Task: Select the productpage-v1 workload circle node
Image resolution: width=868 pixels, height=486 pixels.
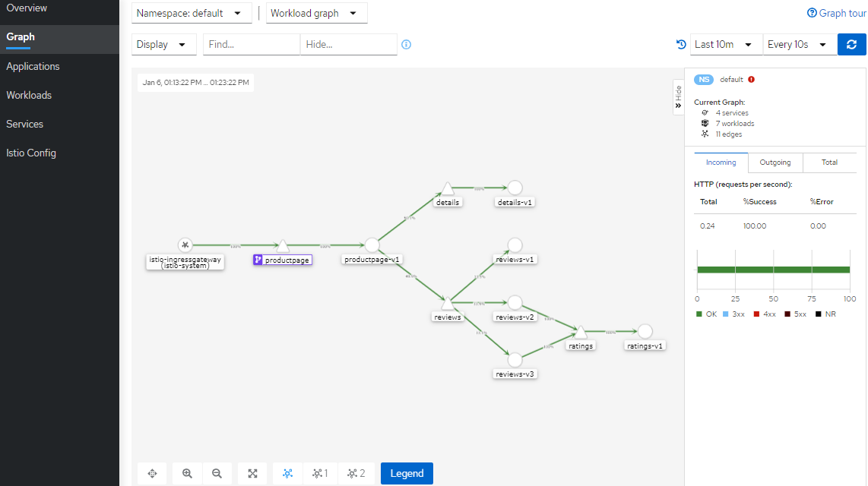Action: coord(372,245)
